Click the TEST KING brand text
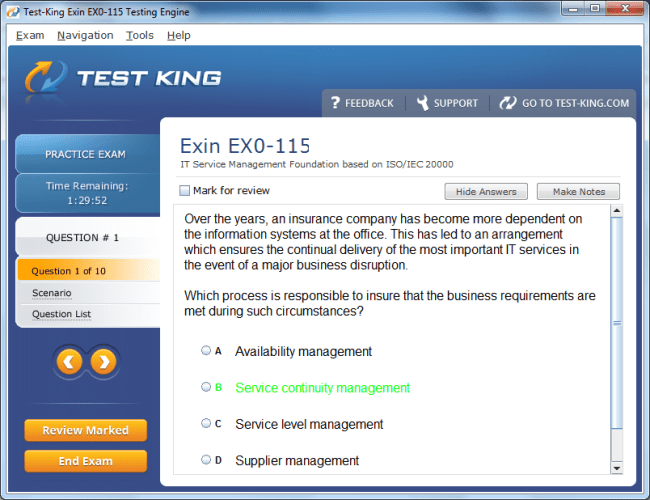650x500 pixels. [149, 78]
